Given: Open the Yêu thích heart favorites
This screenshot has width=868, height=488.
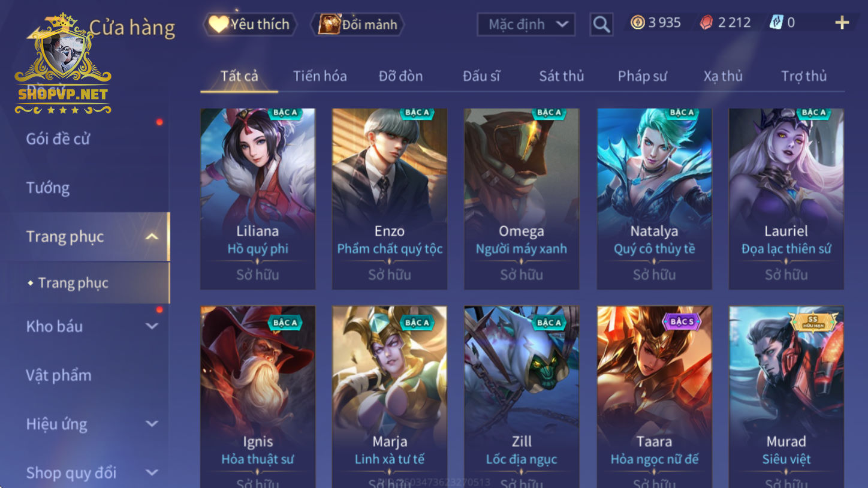Looking at the screenshot, I should pos(249,24).
